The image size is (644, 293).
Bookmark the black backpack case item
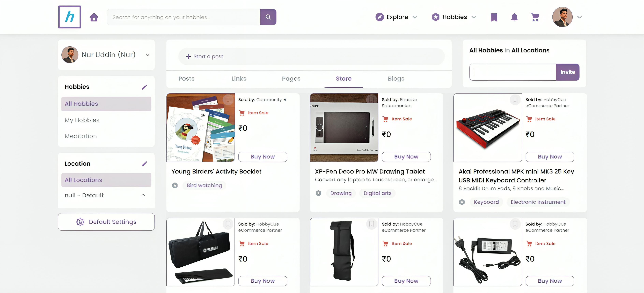371,224
